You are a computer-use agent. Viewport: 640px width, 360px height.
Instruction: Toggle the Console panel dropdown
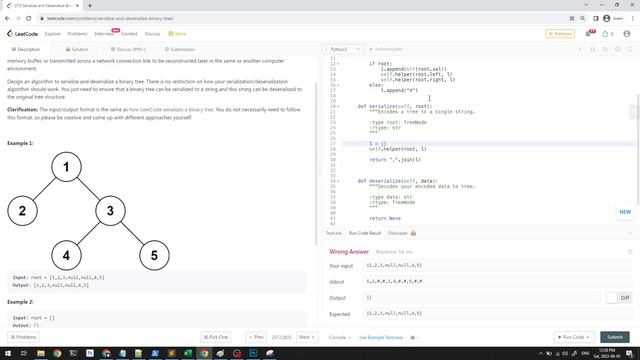(340, 338)
